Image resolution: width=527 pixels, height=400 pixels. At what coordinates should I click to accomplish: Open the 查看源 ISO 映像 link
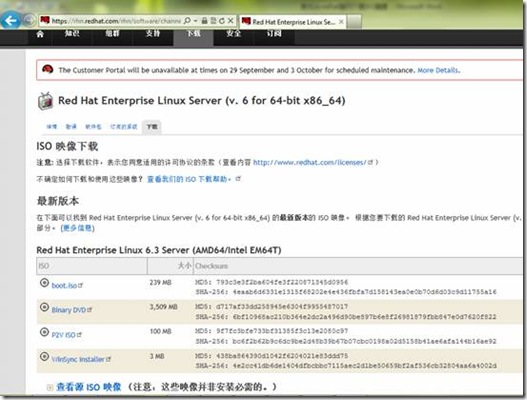(x=88, y=387)
